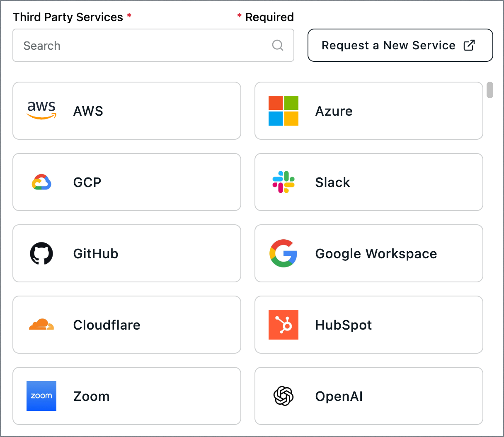Focus the Search services input field
This screenshot has width=504, height=437.
point(141,45)
